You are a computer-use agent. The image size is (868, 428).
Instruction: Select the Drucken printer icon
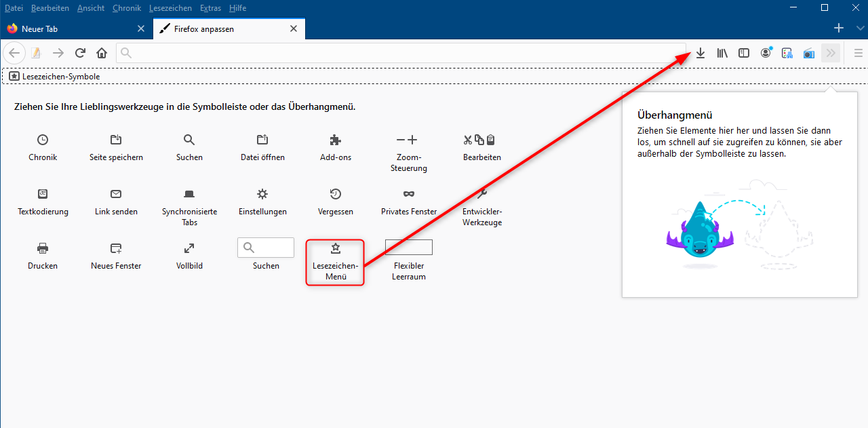43,248
